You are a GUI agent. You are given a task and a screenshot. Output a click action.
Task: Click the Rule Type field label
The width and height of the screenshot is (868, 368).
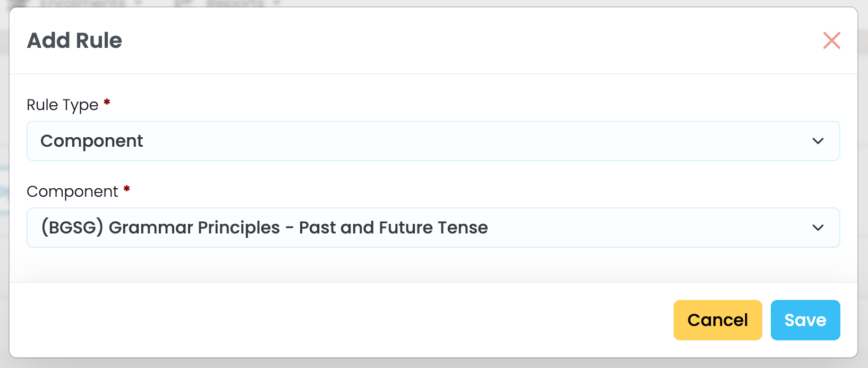(62, 105)
